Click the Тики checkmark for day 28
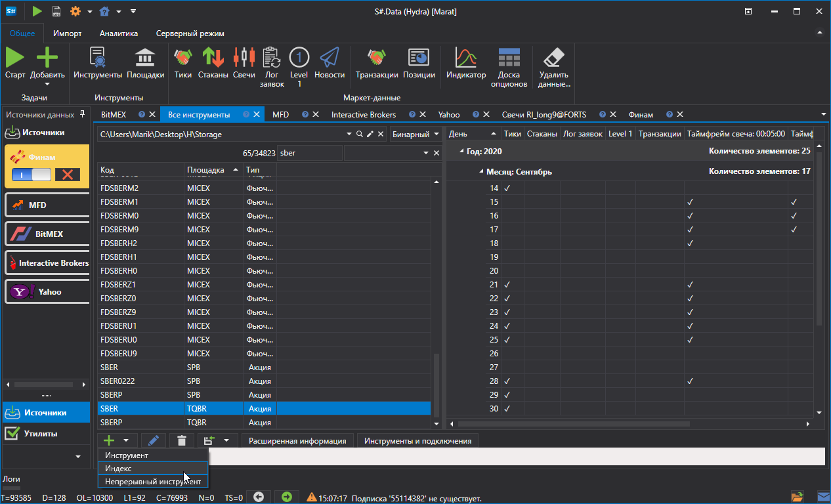This screenshot has width=831, height=504. pos(507,381)
